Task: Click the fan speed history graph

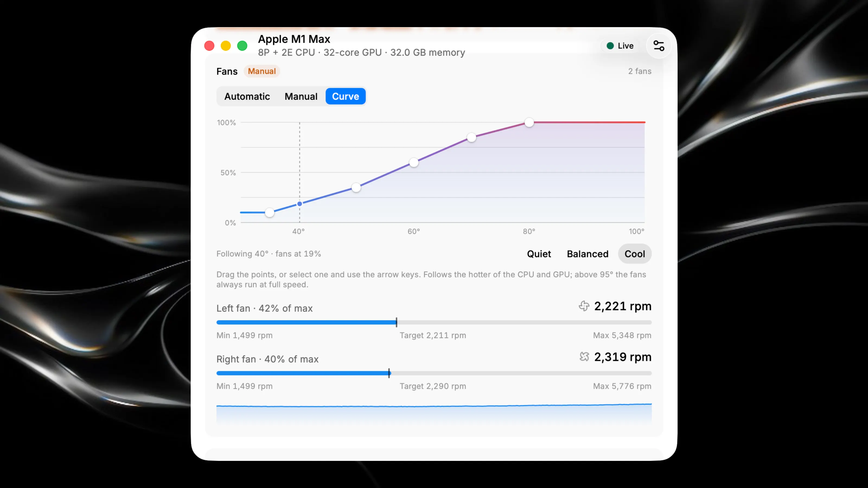Action: click(434, 413)
